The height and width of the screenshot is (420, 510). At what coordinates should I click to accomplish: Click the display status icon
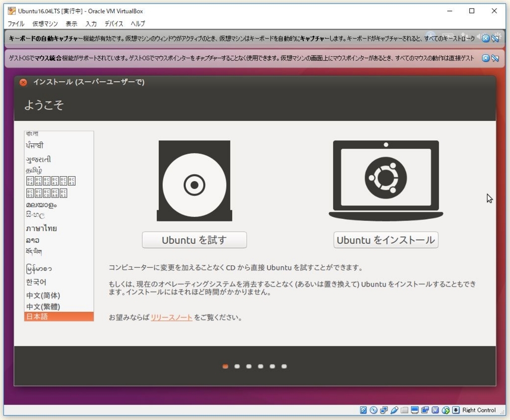415,410
